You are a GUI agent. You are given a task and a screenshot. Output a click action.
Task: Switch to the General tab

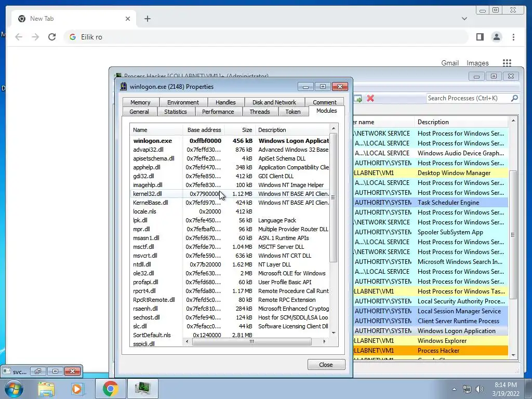coord(139,112)
